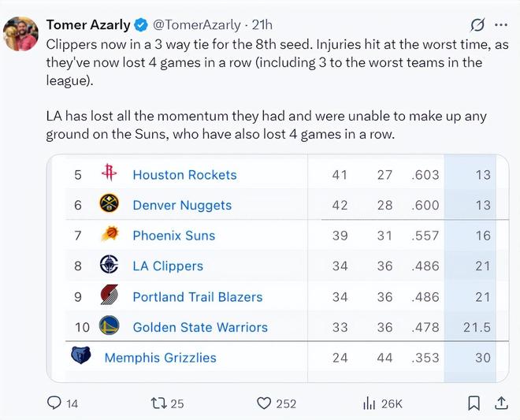Click the Memphis Grizzlies bear logo
This screenshot has width=520, height=420.
pyautogui.click(x=81, y=357)
